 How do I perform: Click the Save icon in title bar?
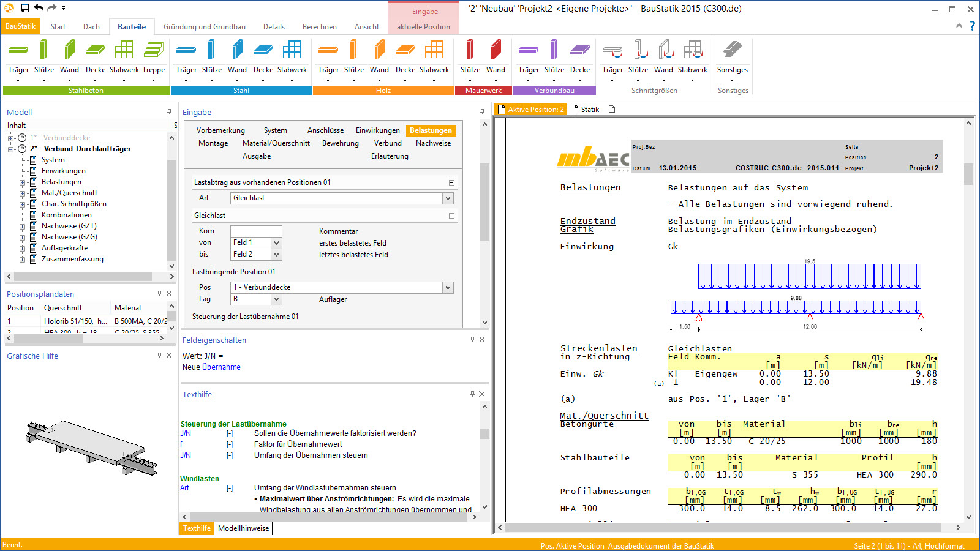coord(25,8)
